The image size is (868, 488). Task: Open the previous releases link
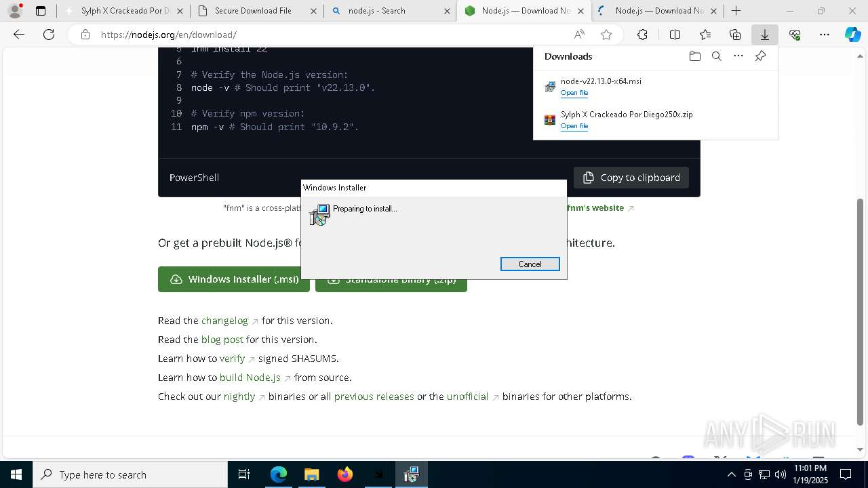coord(374,396)
